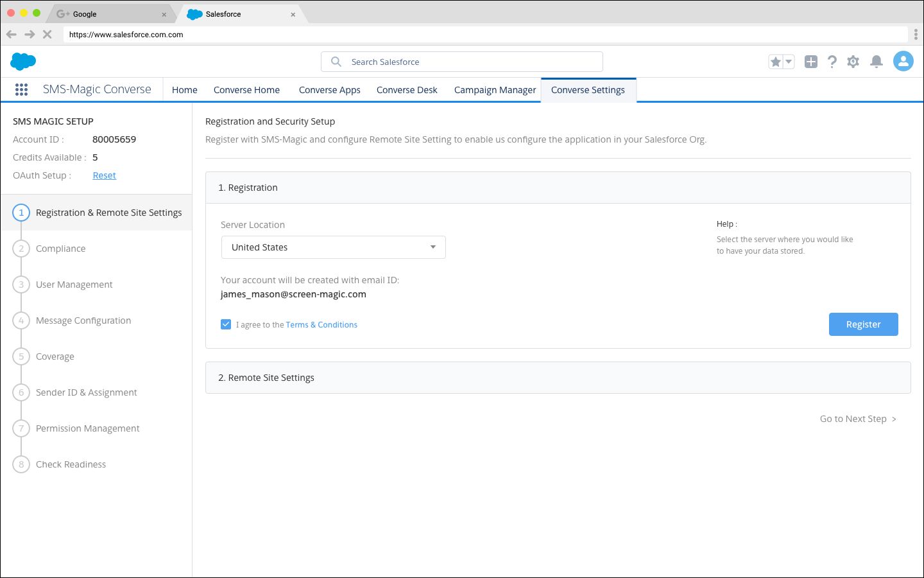This screenshot has width=924, height=578.
Task: Open the user profile avatar
Action: point(903,62)
